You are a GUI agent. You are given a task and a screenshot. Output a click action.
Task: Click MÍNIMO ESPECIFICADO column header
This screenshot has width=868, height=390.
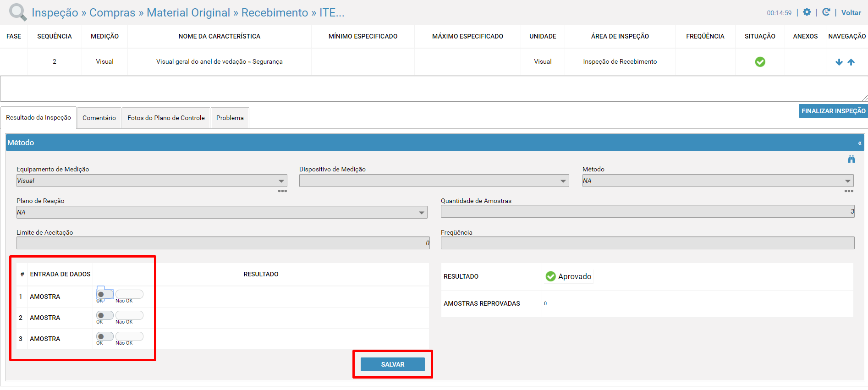coord(363,36)
